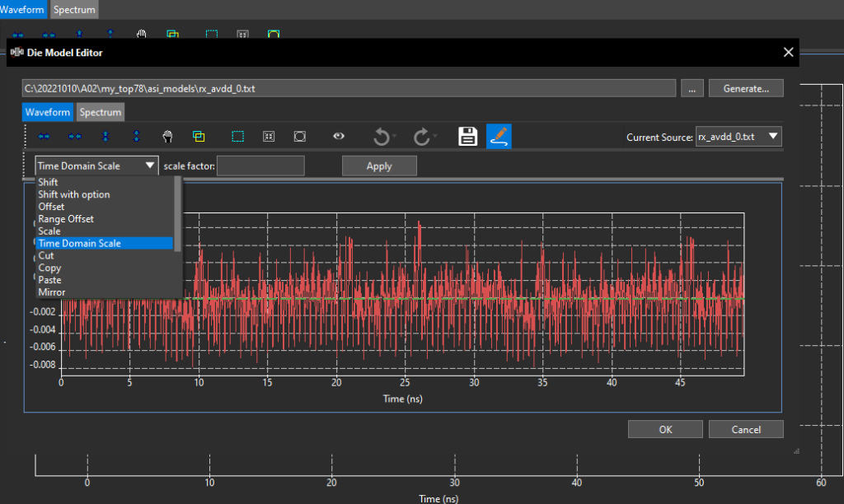Image resolution: width=844 pixels, height=504 pixels.
Task: Toggle waveform visibility with the eye icon
Action: tap(338, 137)
